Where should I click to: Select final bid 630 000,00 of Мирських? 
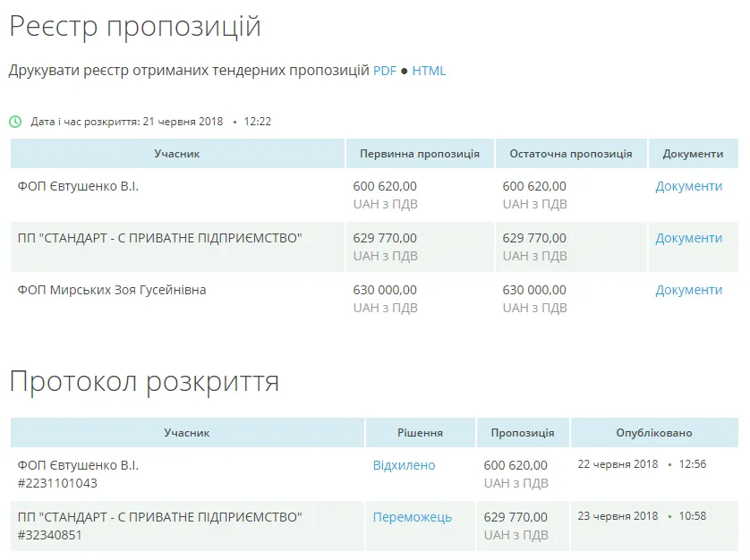[x=534, y=290]
